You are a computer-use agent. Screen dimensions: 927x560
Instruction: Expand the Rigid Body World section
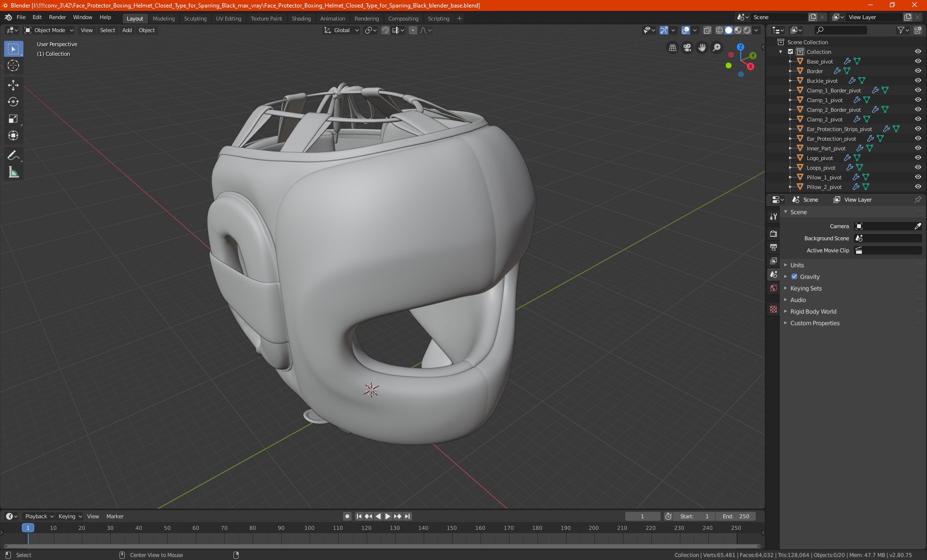point(813,312)
